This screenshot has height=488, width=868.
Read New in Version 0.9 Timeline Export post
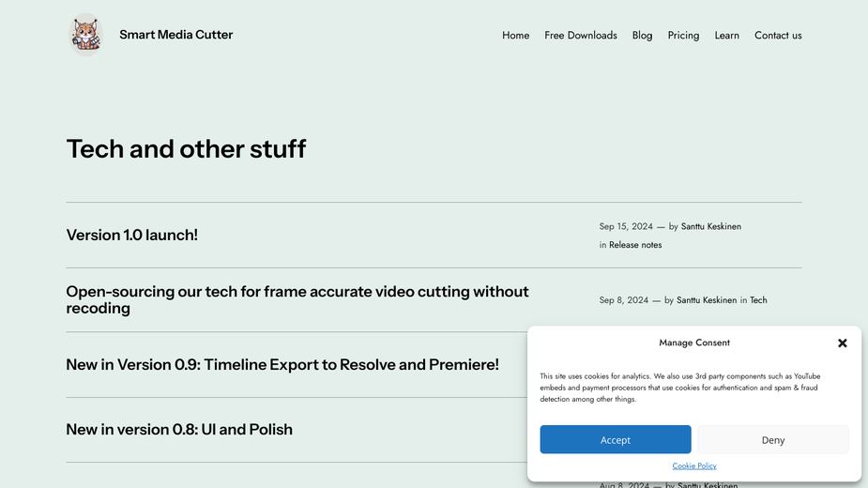[282, 364]
